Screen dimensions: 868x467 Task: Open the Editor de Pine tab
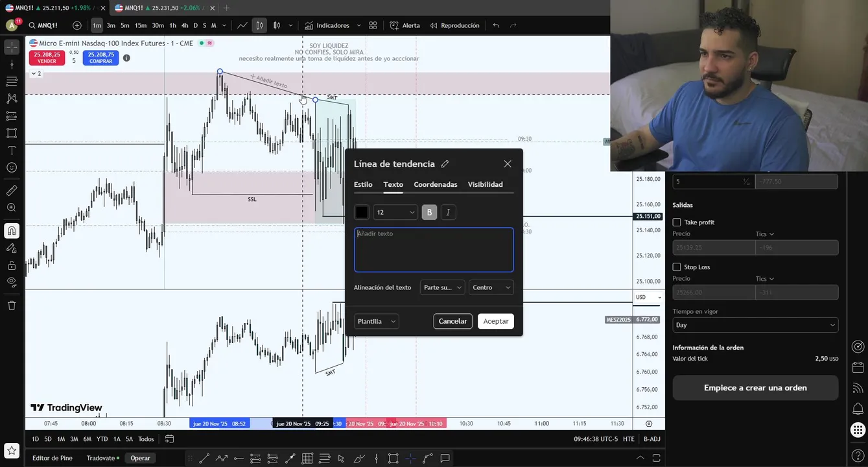pos(53,458)
